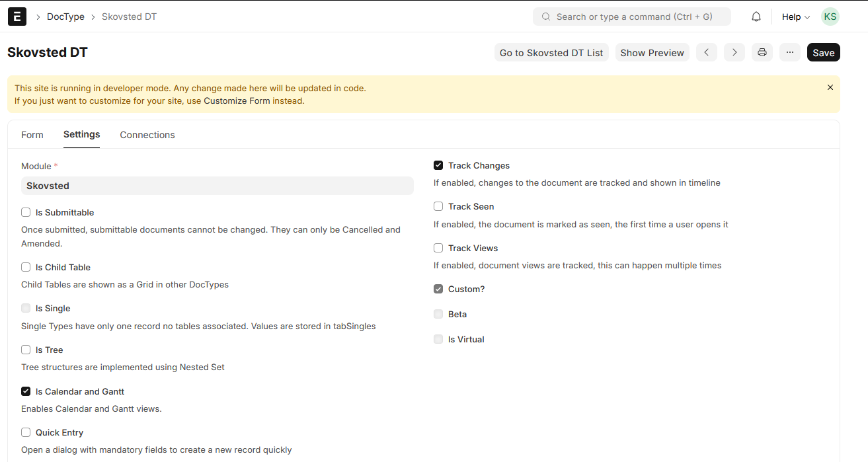Switch to the Form tab
Viewport: 868px width, 462px height.
(32, 135)
